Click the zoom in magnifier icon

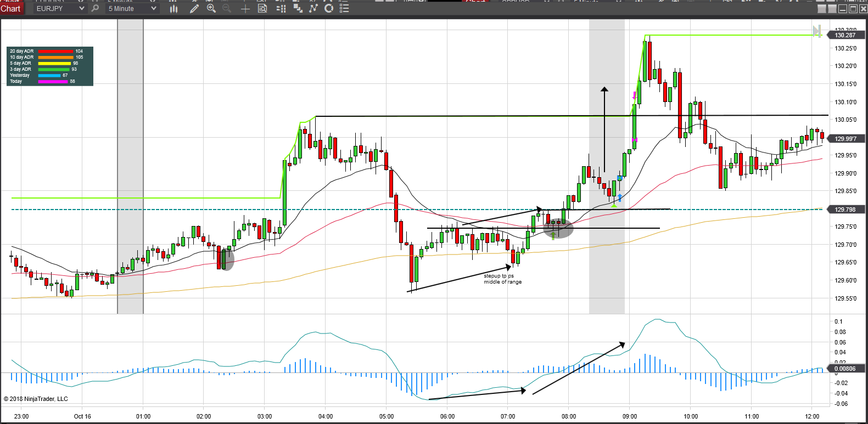coord(211,8)
